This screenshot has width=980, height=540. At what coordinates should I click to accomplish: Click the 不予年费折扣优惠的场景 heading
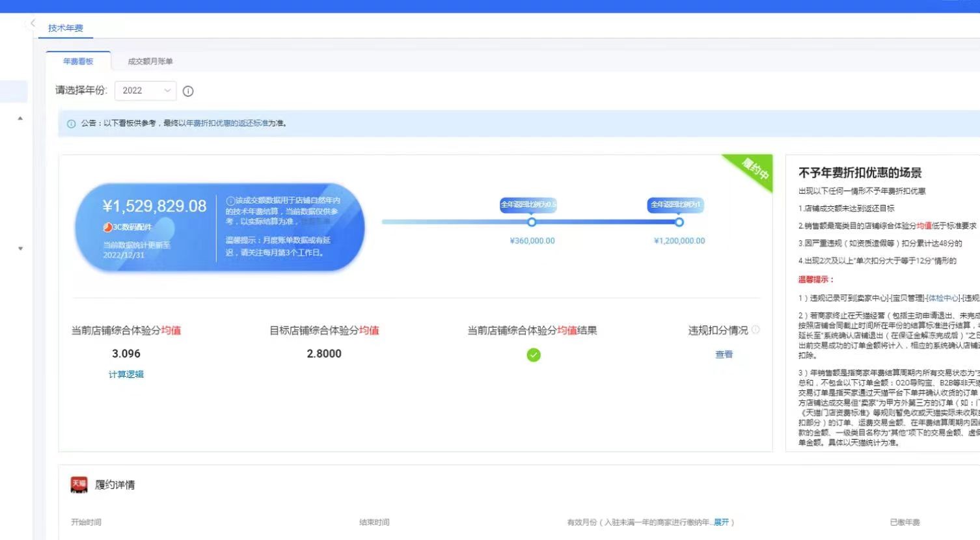click(x=860, y=173)
